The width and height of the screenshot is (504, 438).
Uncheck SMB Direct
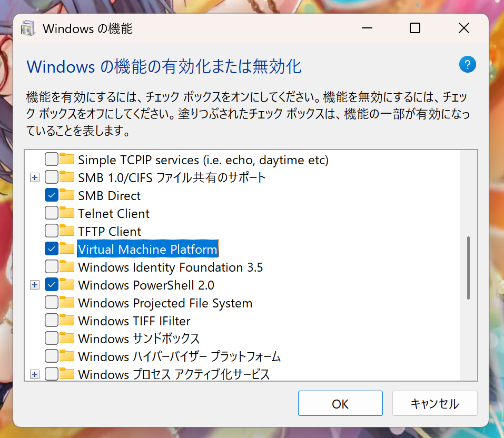tap(52, 195)
